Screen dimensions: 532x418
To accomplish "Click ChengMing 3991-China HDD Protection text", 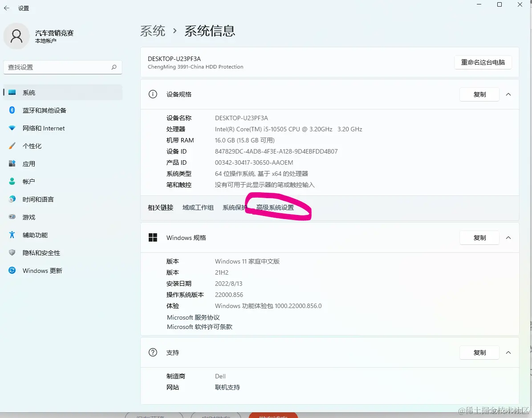I will [x=195, y=67].
